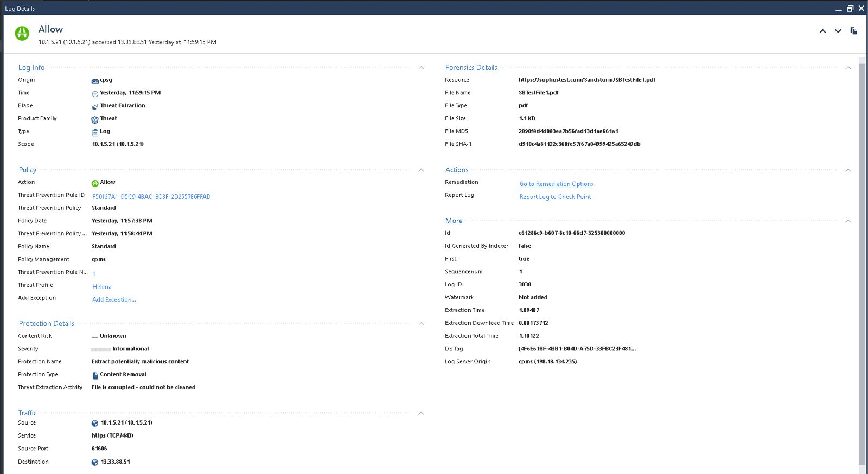
Task: Collapse the Log Info section
Action: tap(421, 68)
